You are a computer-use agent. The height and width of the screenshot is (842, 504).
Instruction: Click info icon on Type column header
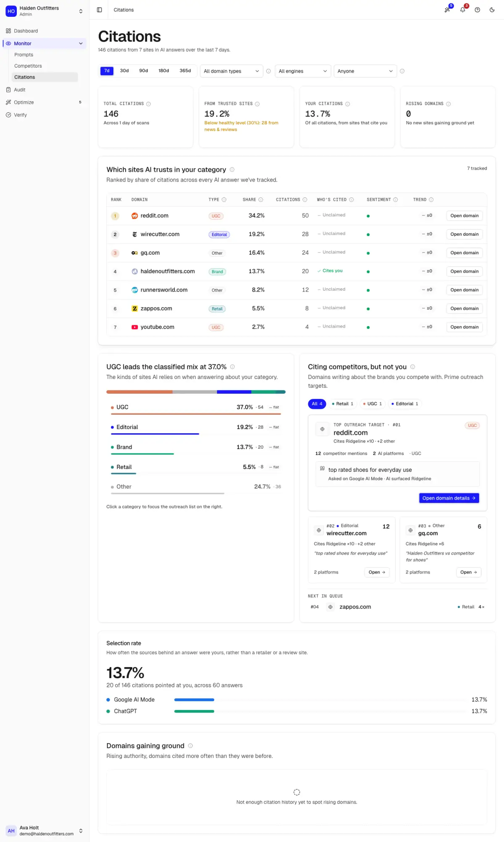pos(224,200)
